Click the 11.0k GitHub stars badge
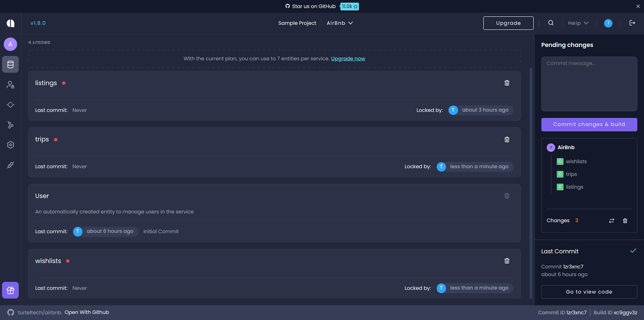The width and height of the screenshot is (644, 320). pyautogui.click(x=349, y=6)
